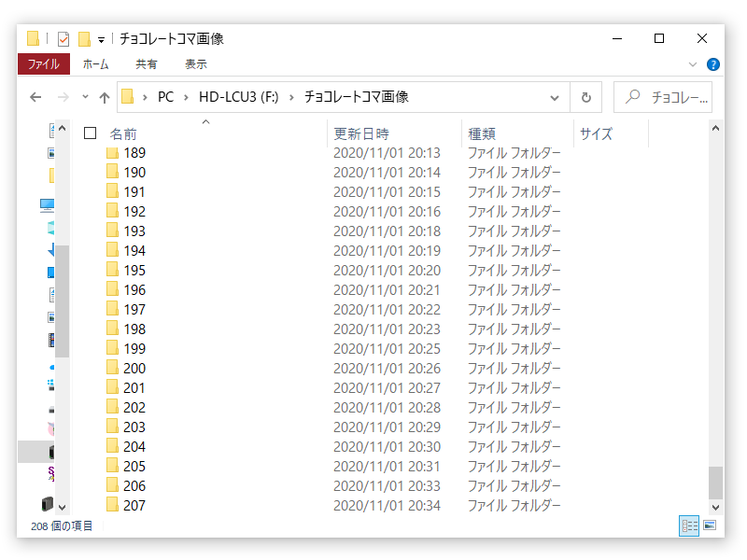Click the HD-LCU3 (F:) breadcrumb
747x560 pixels.
239,97
